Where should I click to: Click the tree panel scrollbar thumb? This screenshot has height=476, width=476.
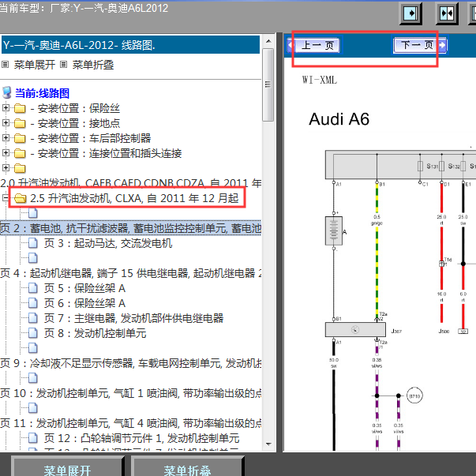(268, 84)
